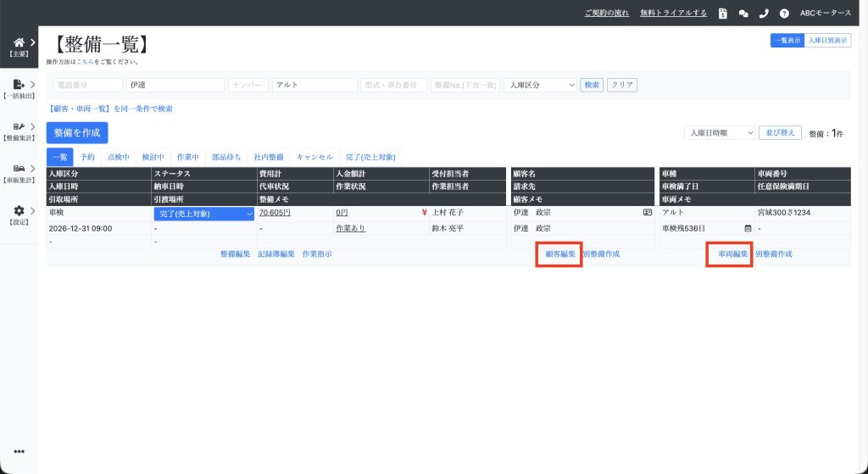Viewport: 868px width, 474px height.
Task: Open the 完了(売上対象) status dropdown in row
Action: pyautogui.click(x=203, y=214)
